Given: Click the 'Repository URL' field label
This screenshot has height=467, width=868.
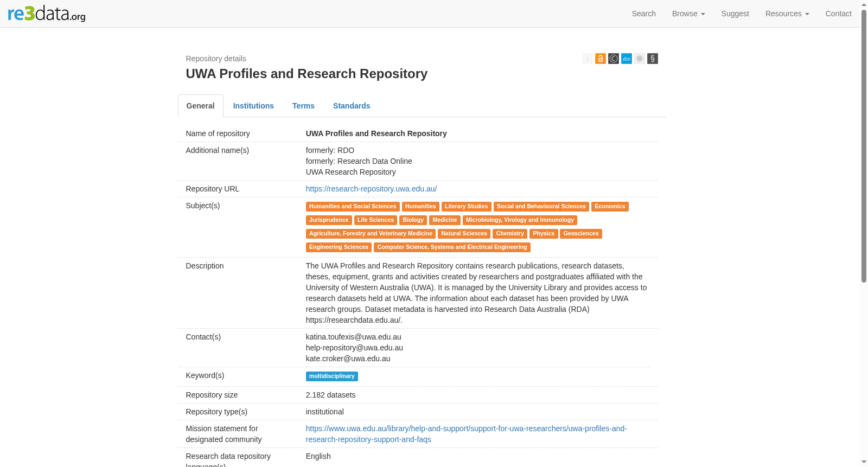Looking at the screenshot, I should [213, 189].
